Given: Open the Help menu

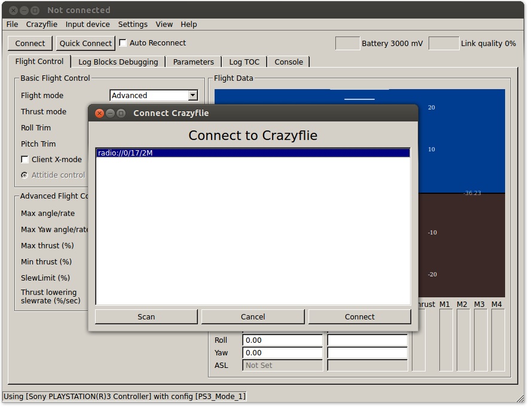Looking at the screenshot, I should pyautogui.click(x=189, y=25).
